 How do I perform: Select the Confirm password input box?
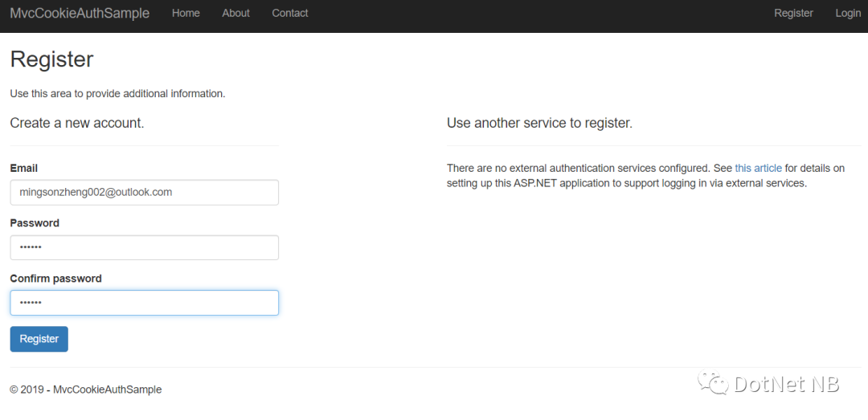pyautogui.click(x=145, y=303)
